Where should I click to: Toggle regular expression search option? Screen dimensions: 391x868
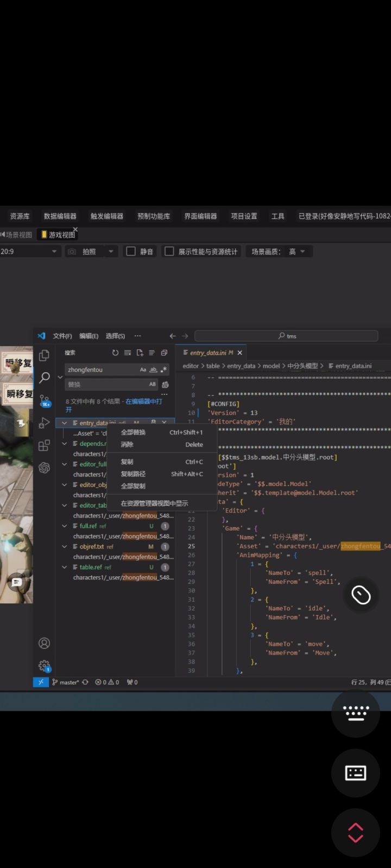click(164, 370)
